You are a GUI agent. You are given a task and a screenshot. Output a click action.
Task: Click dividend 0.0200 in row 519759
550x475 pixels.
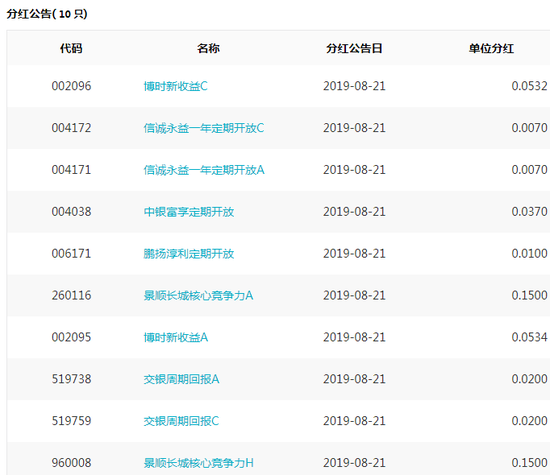pos(529,421)
